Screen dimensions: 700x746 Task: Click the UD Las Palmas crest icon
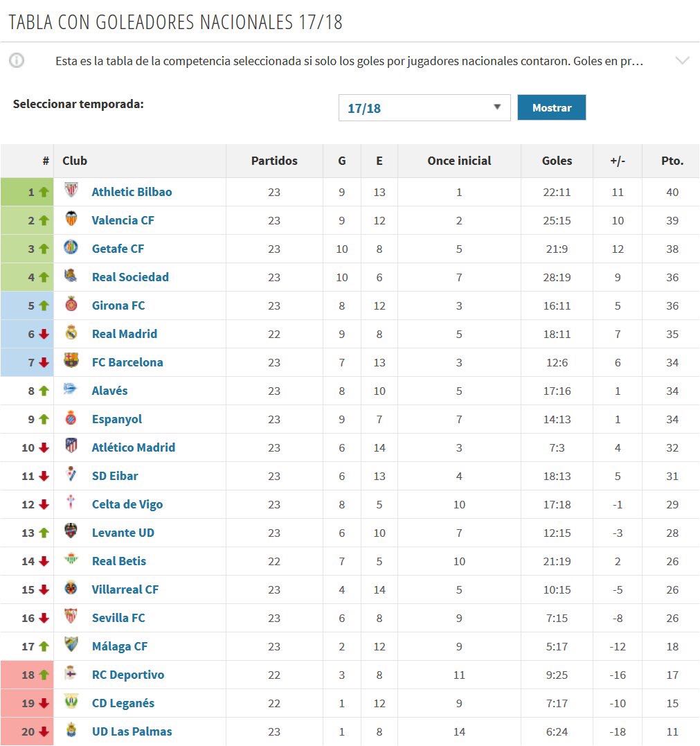pos(71,731)
